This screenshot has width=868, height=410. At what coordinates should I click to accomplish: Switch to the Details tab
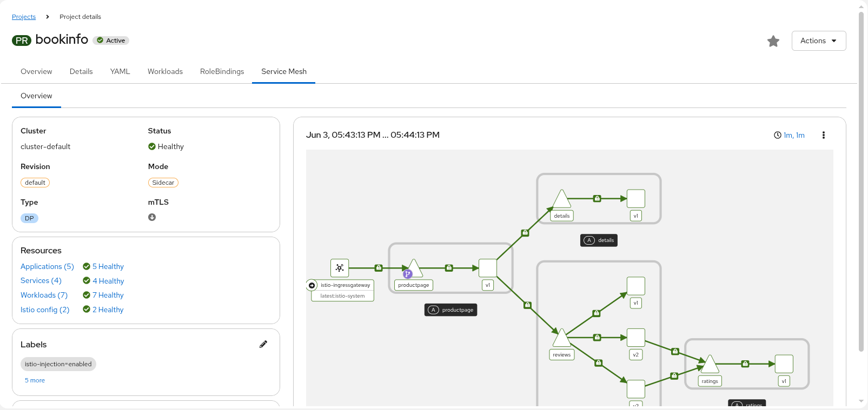pyautogui.click(x=81, y=71)
